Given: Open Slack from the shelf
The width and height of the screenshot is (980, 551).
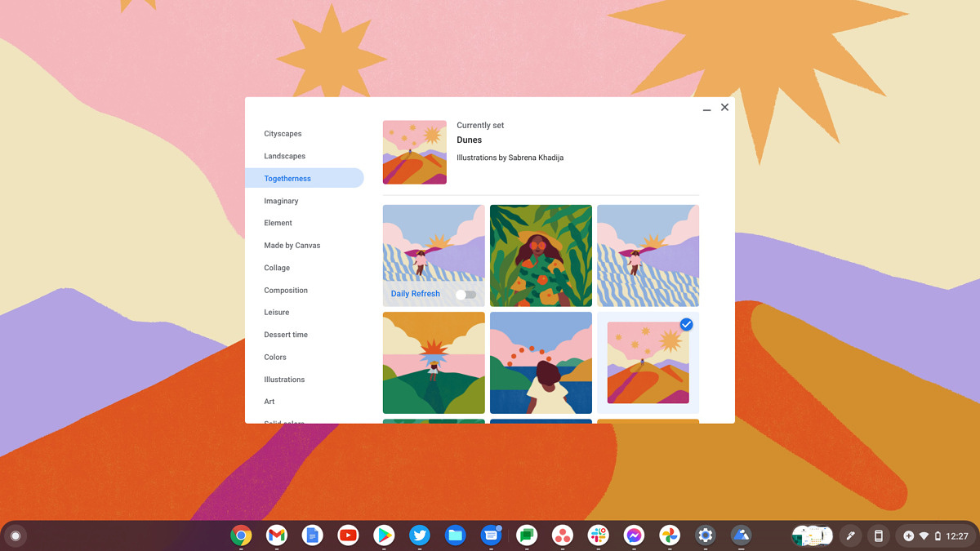Looking at the screenshot, I should point(598,535).
